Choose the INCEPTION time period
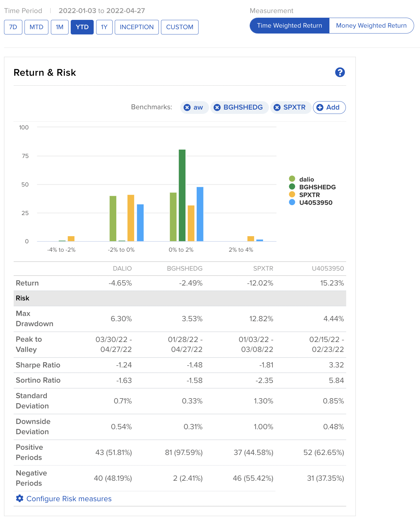This screenshot has height=522, width=420. click(136, 27)
